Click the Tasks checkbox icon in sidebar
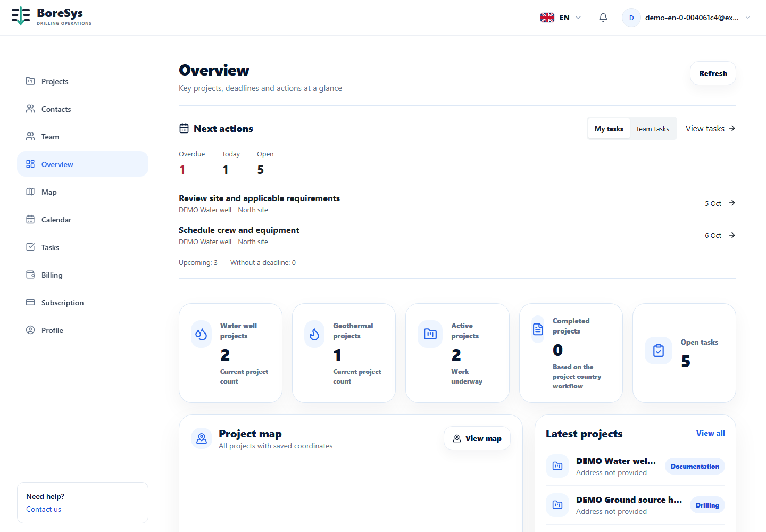Viewport: 766px width, 532px height. [30, 247]
